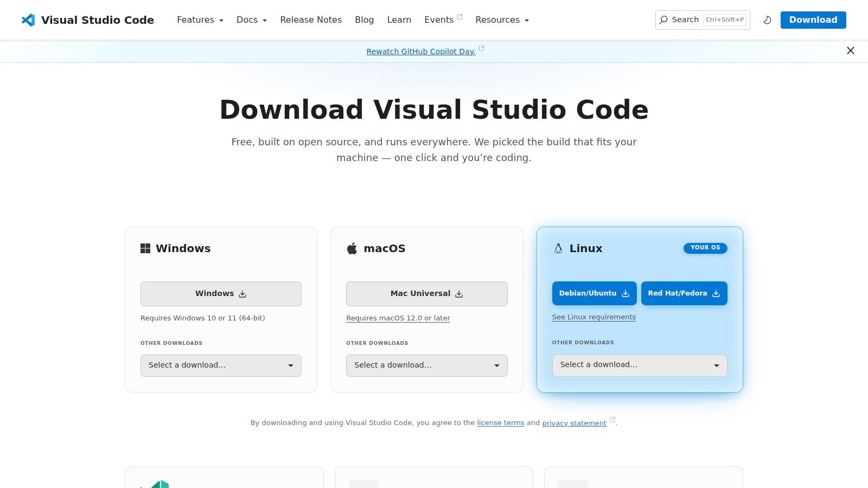Click the Apple logo beside macOS
Viewport: 868px width, 488px height.
[x=352, y=248]
